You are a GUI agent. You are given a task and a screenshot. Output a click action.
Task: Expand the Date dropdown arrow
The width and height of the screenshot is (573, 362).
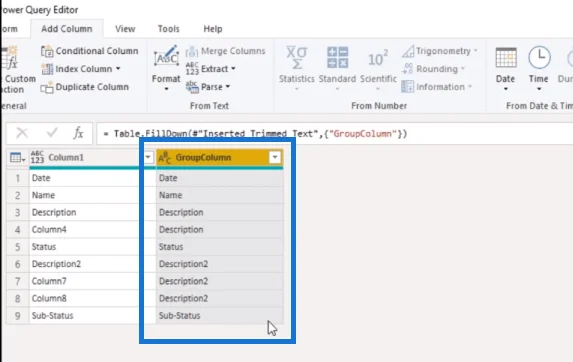[x=506, y=89]
